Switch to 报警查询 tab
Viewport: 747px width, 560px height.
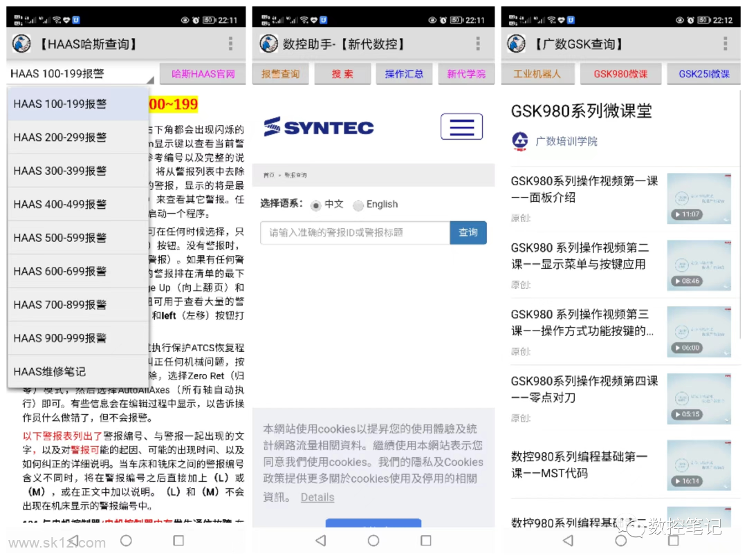[x=281, y=74]
